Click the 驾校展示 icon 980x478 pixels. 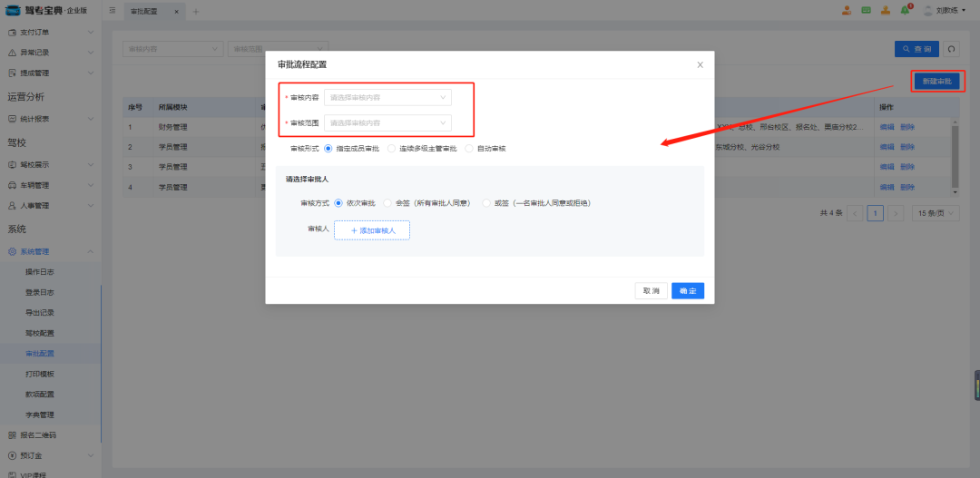point(12,165)
